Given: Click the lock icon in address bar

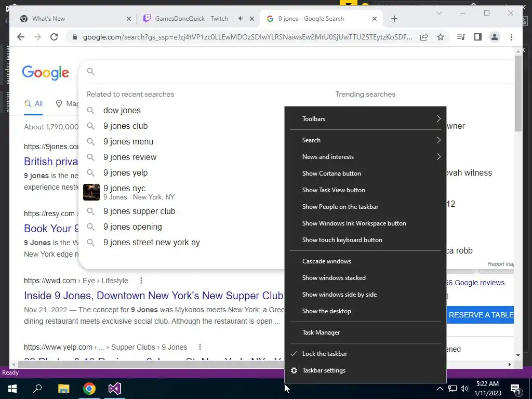Looking at the screenshot, I should (x=75, y=37).
